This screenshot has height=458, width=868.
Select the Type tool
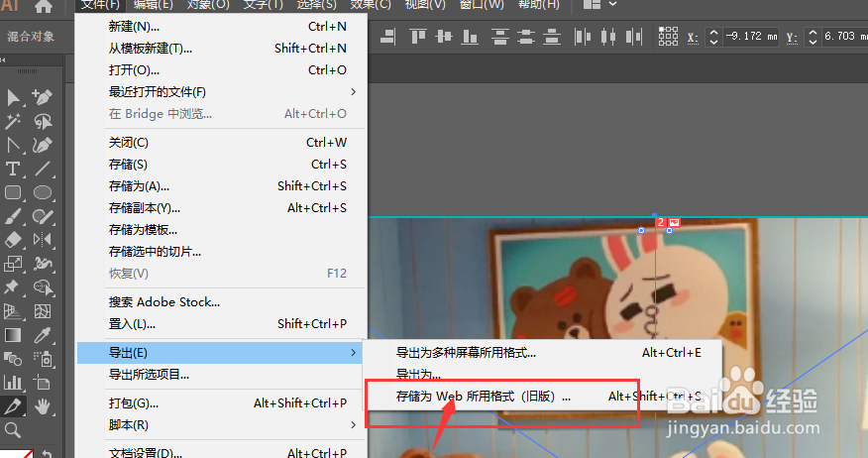(12, 169)
